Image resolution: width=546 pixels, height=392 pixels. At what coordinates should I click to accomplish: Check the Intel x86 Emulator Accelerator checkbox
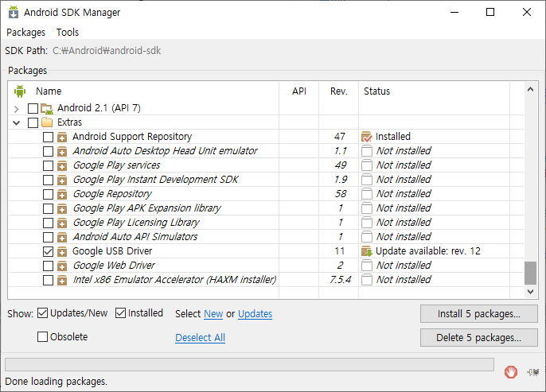point(48,280)
